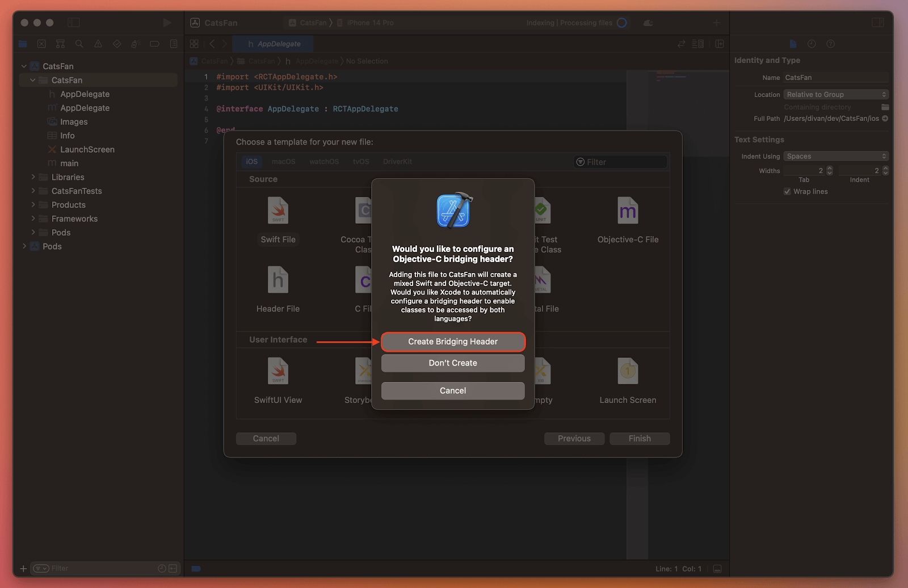Toggle the navigator sidebar icon

[x=74, y=23]
